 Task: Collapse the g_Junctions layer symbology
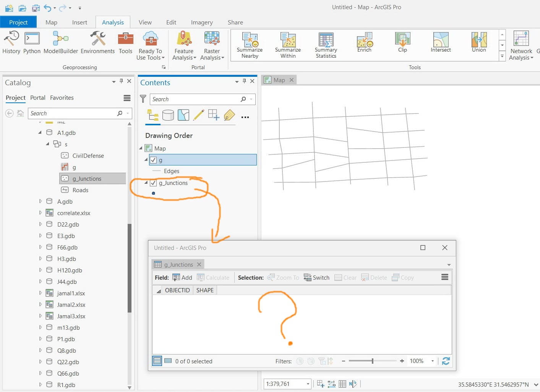[x=146, y=183]
